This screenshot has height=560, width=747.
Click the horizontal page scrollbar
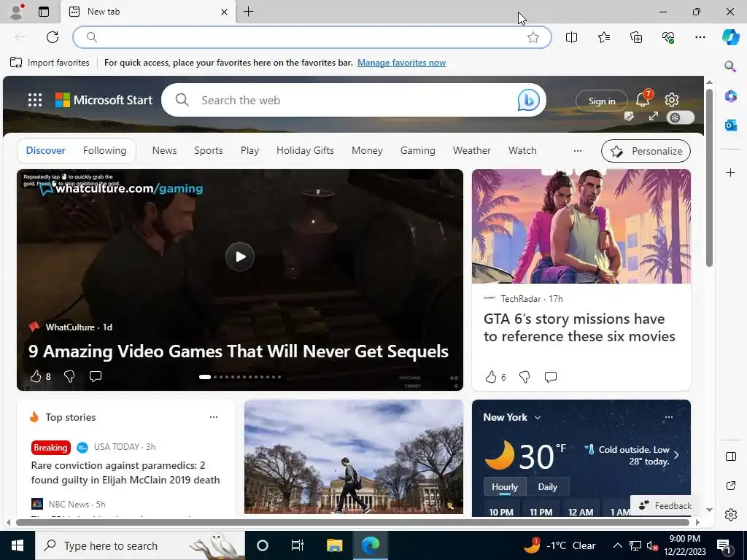[352, 522]
